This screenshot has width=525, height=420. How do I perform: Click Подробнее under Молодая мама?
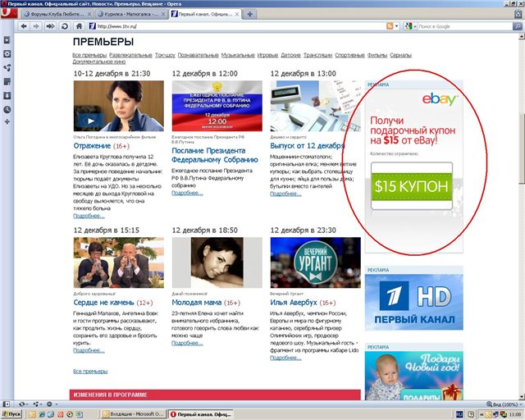[187, 344]
